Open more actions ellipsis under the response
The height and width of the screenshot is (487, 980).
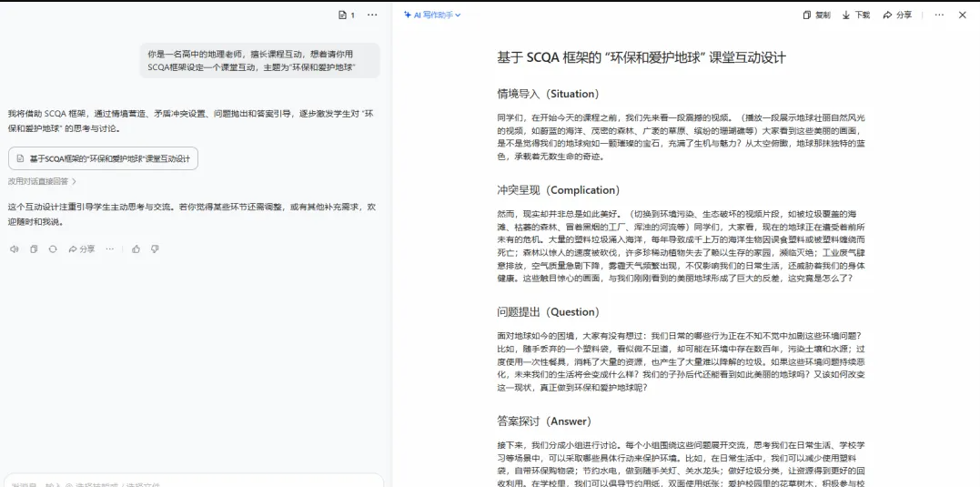[x=110, y=249]
